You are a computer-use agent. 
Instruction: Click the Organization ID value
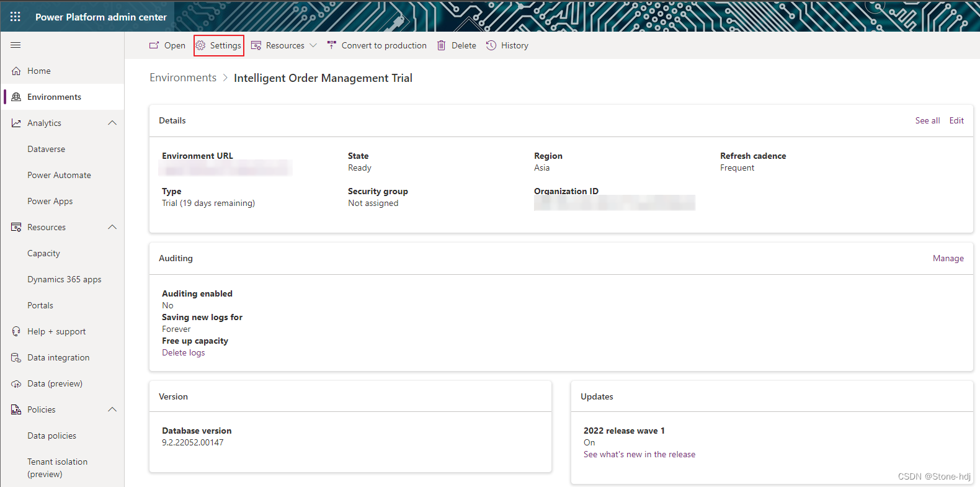(614, 203)
